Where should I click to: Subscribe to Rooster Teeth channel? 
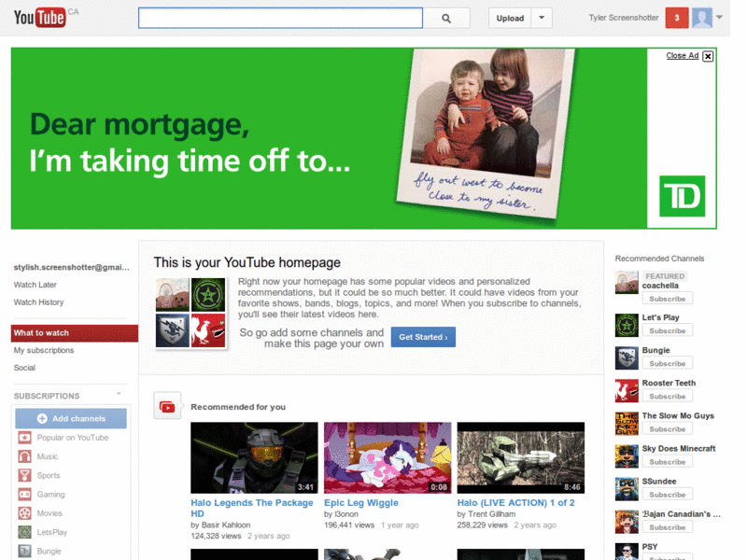coord(667,396)
